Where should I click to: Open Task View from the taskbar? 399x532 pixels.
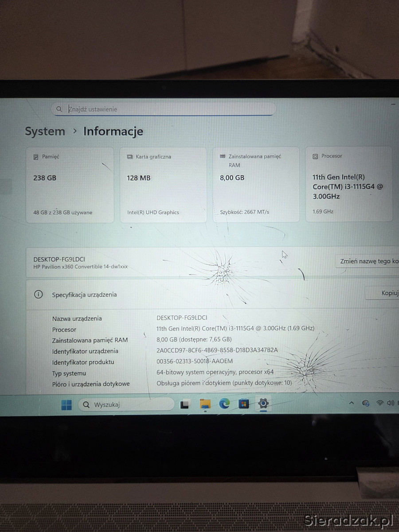pos(185,404)
